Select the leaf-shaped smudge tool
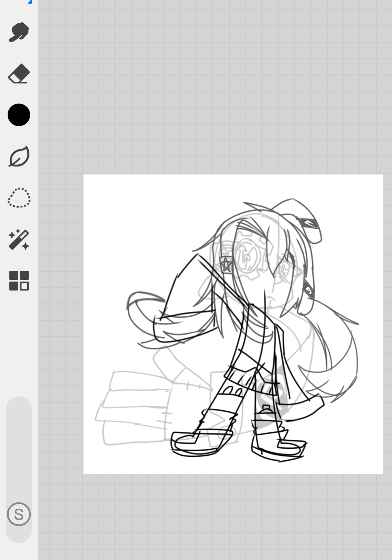The height and width of the screenshot is (560, 392). point(19,157)
